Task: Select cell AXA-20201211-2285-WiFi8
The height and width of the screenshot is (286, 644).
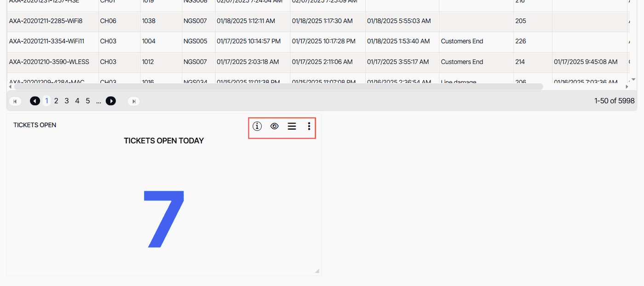Action: pyautogui.click(x=52, y=21)
